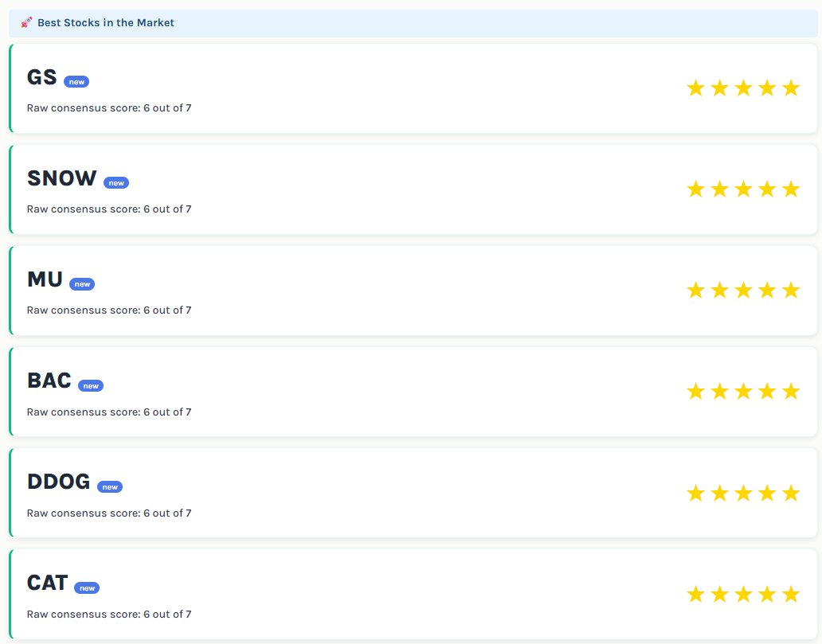This screenshot has width=822, height=644.
Task: Click GS raw consensus score text
Action: pyautogui.click(x=109, y=108)
